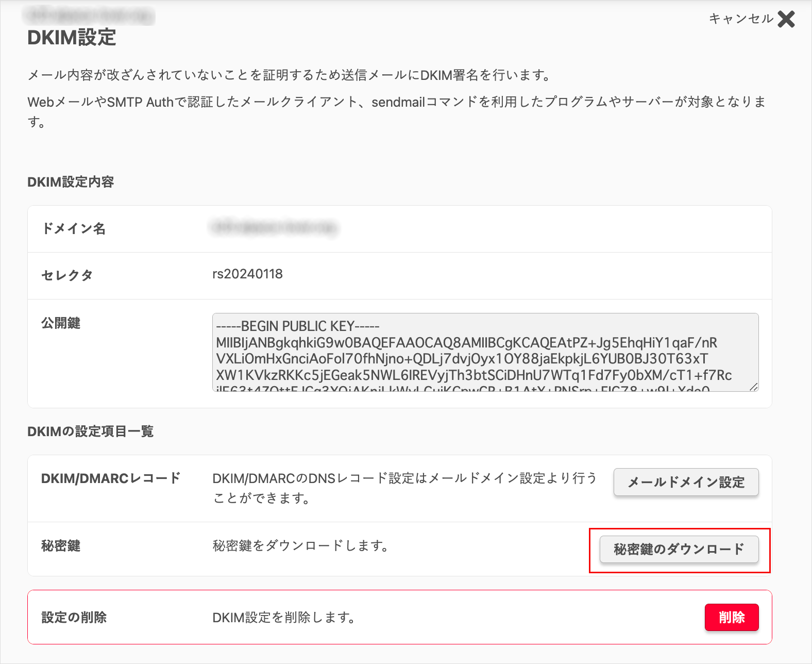Click the DKIMの設定項目一覧 section heading
Image resolution: width=812 pixels, height=664 pixels.
90,431
